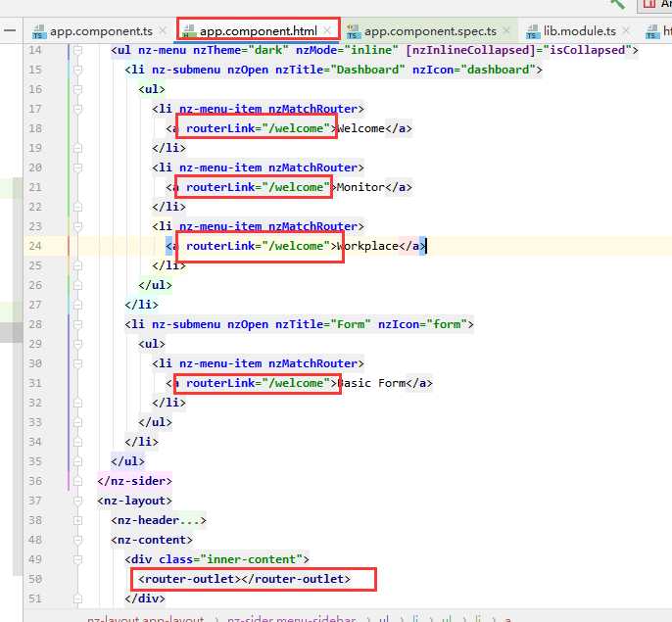Collapse the nz-content fold on line 48
The height and width of the screenshot is (622, 672).
click(x=77, y=540)
